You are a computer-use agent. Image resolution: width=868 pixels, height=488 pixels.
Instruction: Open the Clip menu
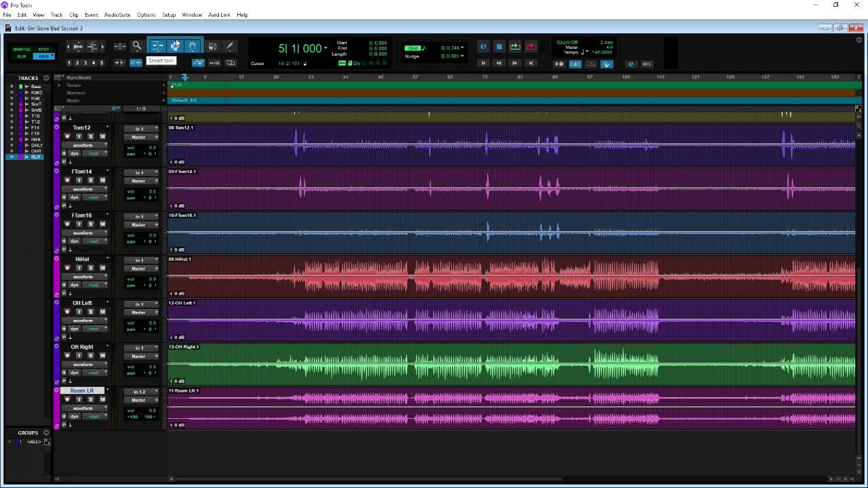click(73, 15)
